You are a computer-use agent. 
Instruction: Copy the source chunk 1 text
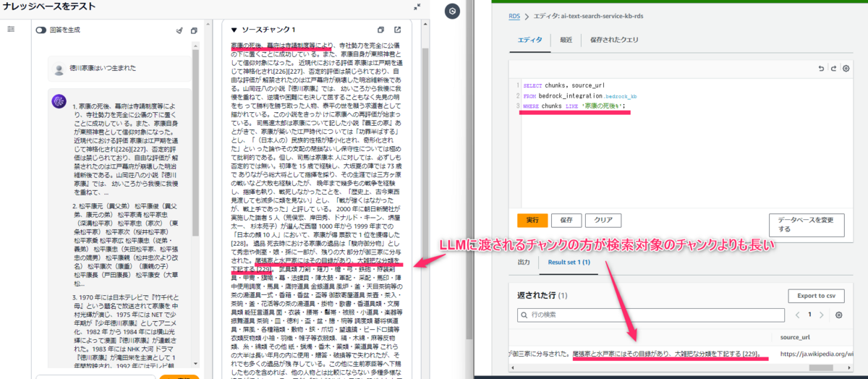pyautogui.click(x=381, y=30)
